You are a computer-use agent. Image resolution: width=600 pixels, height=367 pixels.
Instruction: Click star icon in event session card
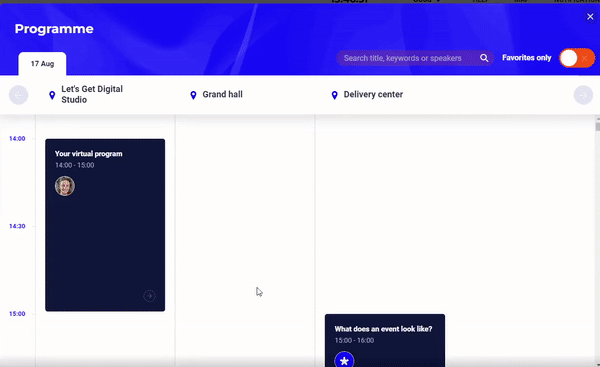[344, 360]
